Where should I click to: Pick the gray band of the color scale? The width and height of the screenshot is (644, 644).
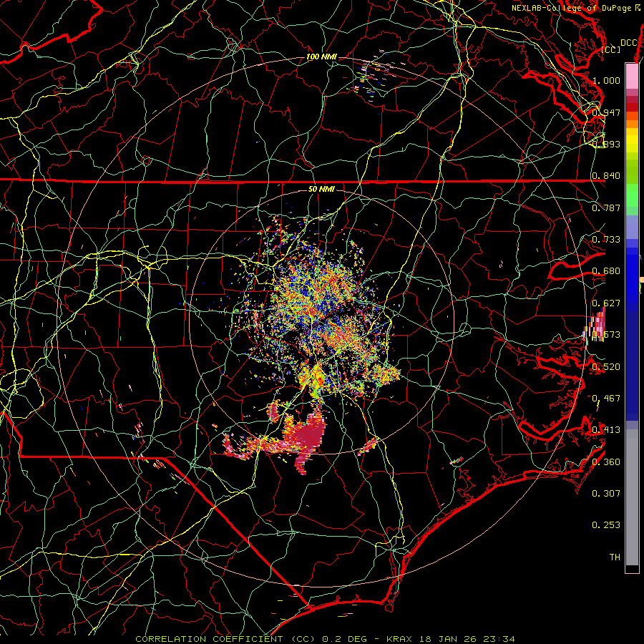(632, 497)
